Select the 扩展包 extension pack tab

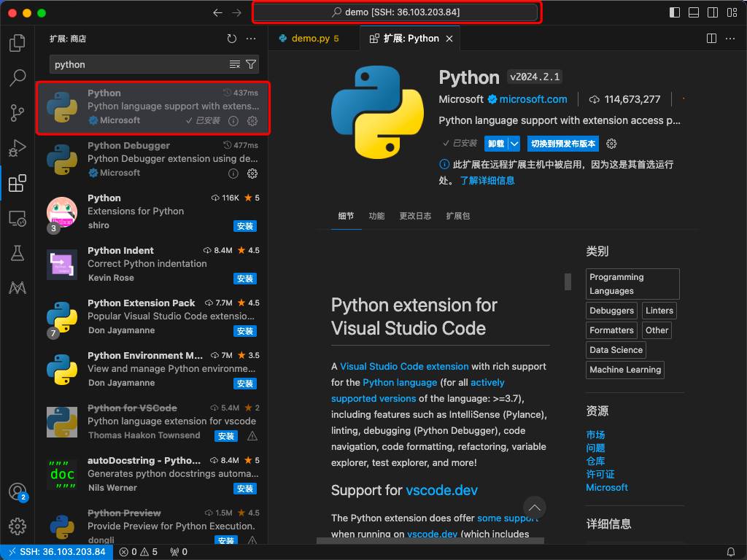458,216
